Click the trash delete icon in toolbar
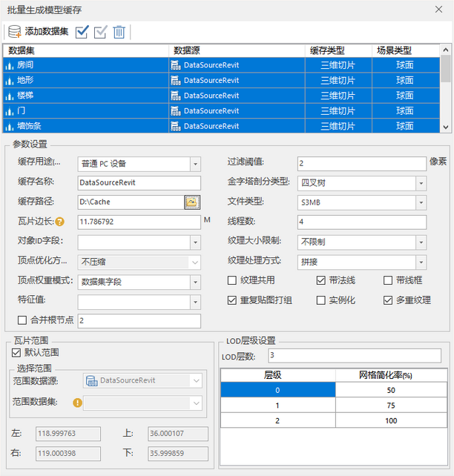 (x=119, y=32)
